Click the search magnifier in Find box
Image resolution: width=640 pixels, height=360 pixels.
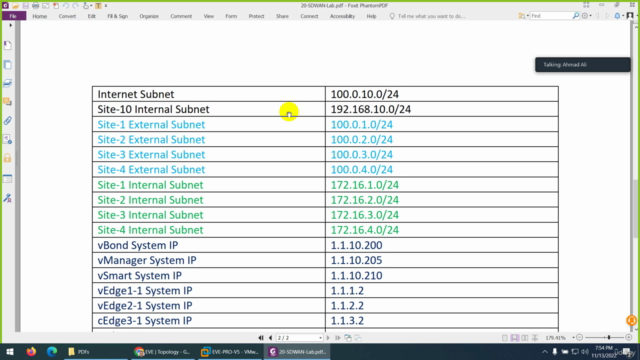tap(576, 16)
